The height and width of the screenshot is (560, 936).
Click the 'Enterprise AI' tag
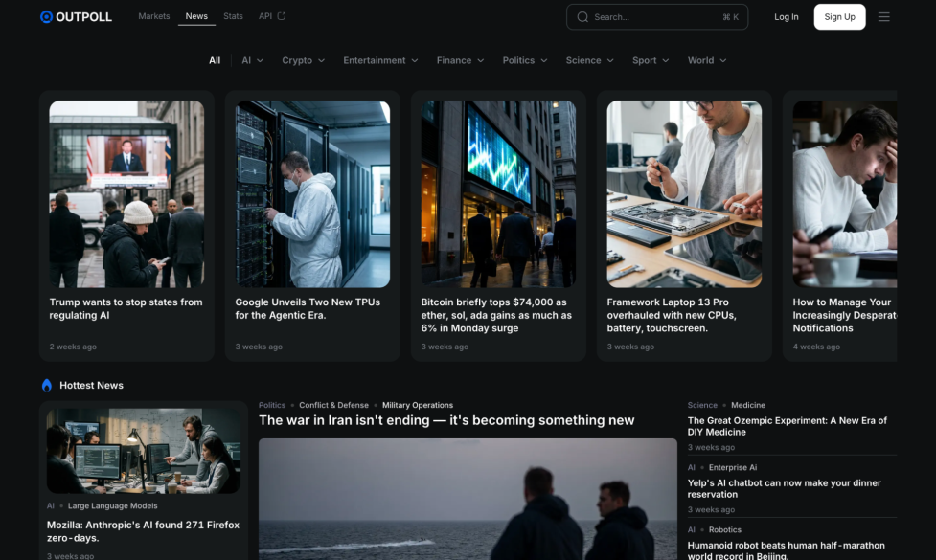[733, 467]
